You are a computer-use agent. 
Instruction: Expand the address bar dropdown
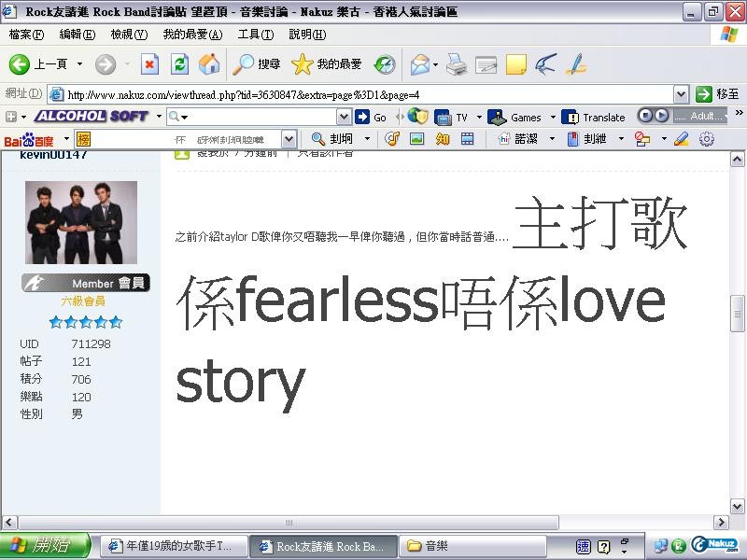[x=682, y=94]
